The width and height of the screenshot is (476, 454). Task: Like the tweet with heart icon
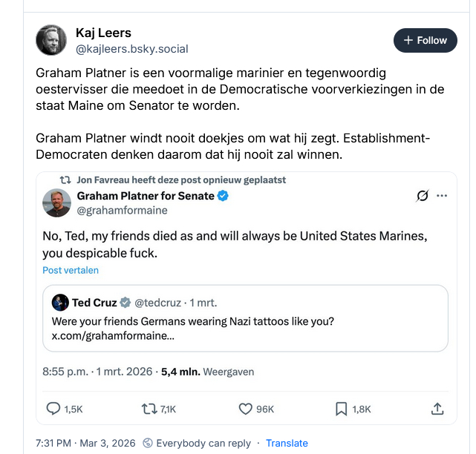tap(246, 408)
